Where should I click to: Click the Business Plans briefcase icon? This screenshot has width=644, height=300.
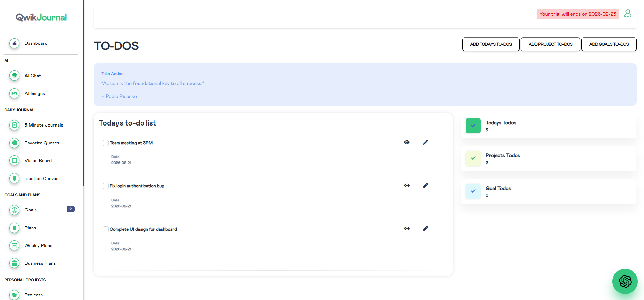(14, 263)
